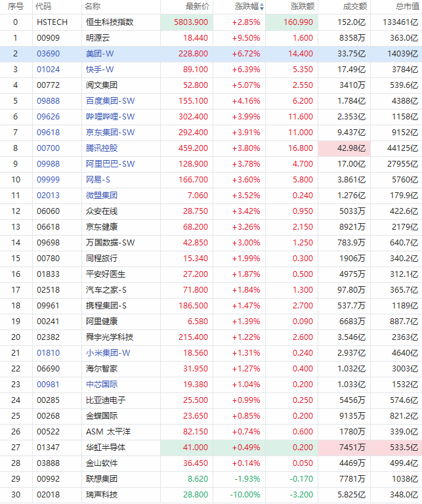This screenshot has height=504, width=422.
Task: Select 瑞声科技 row name
Action: click(102, 495)
